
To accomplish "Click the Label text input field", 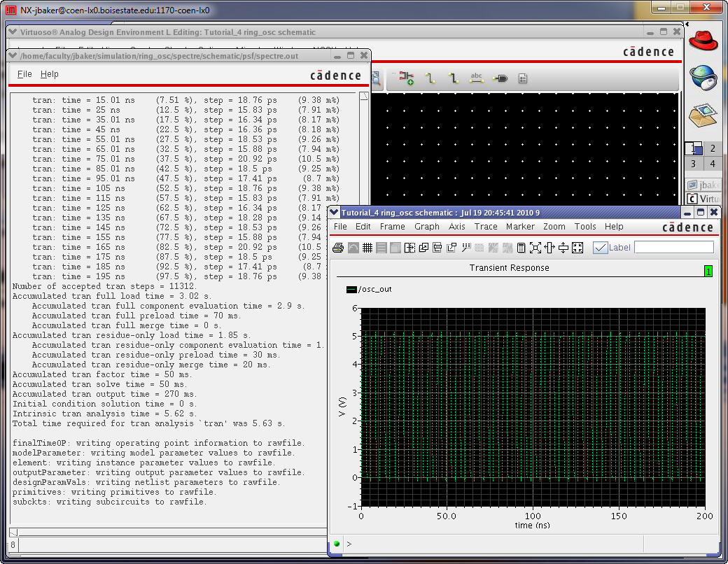I will coord(673,247).
